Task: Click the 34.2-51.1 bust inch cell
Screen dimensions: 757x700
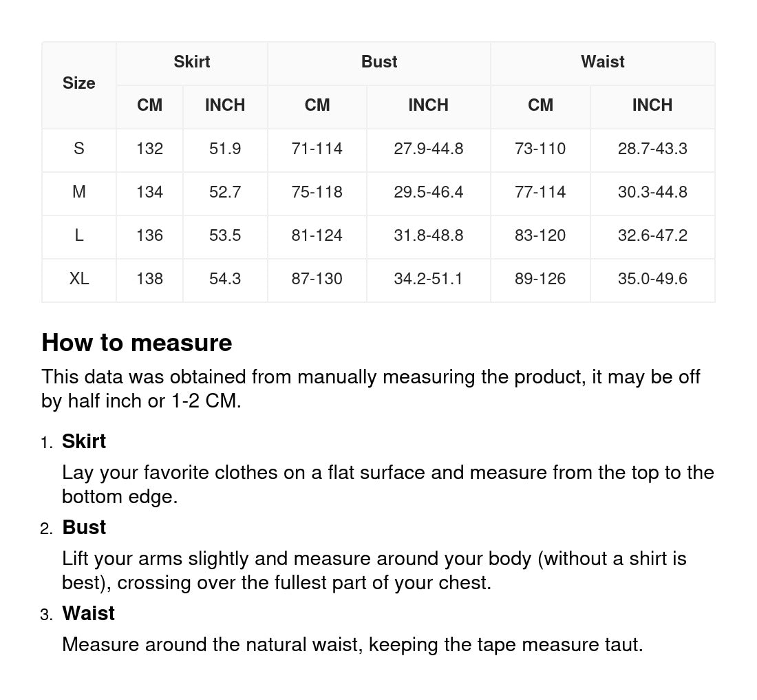Action: pos(428,279)
